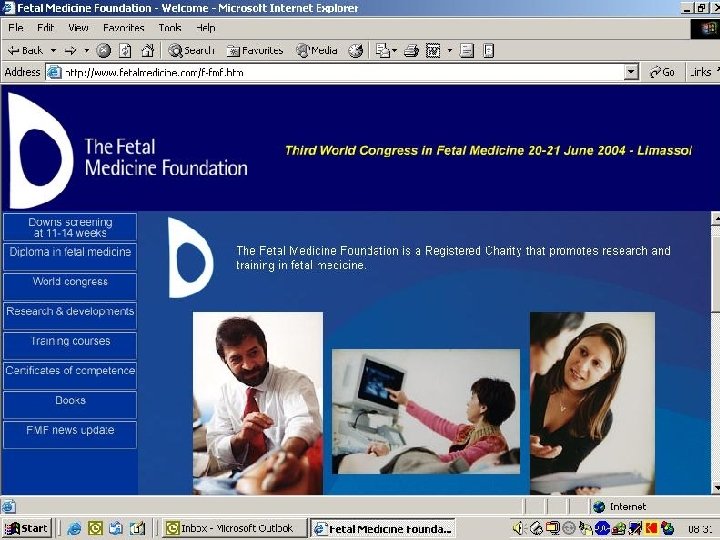
Task: Click the system tray clock
Action: [700, 529]
